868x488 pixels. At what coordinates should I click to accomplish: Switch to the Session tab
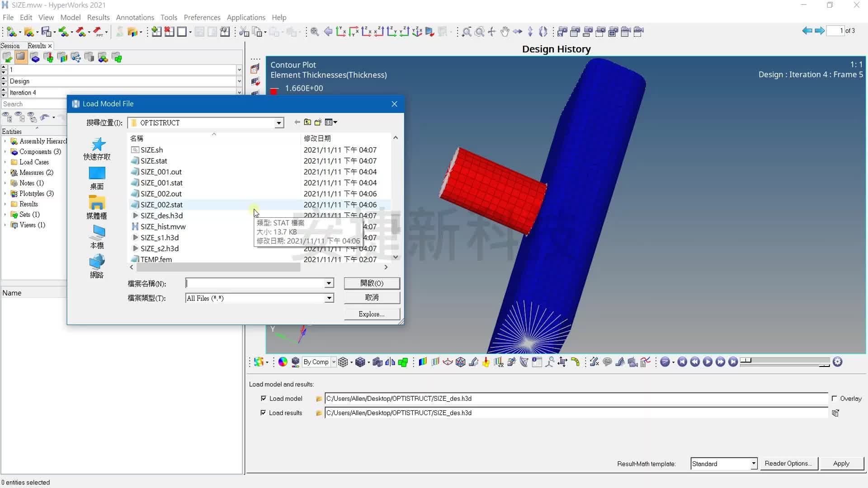coord(10,46)
